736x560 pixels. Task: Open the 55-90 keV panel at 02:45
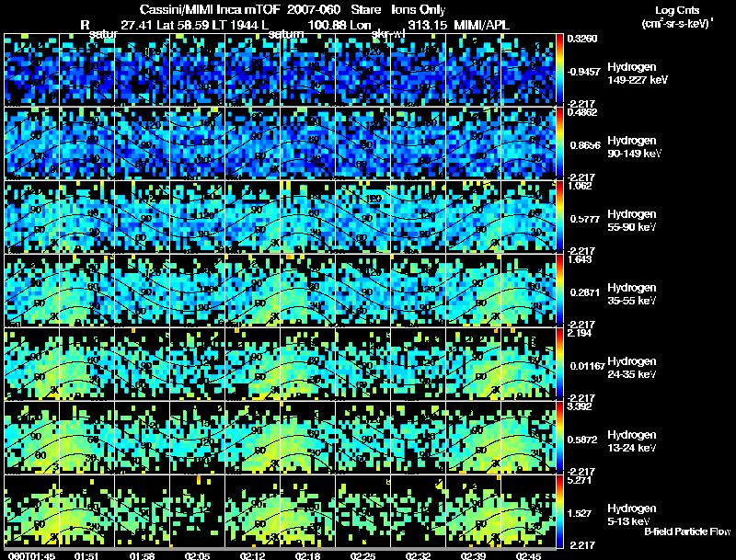tap(528, 217)
